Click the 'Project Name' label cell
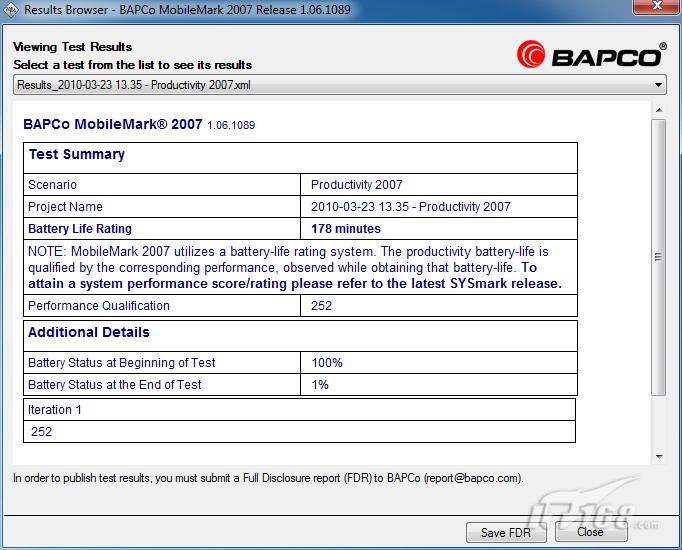This screenshot has width=682, height=550. (x=162, y=207)
